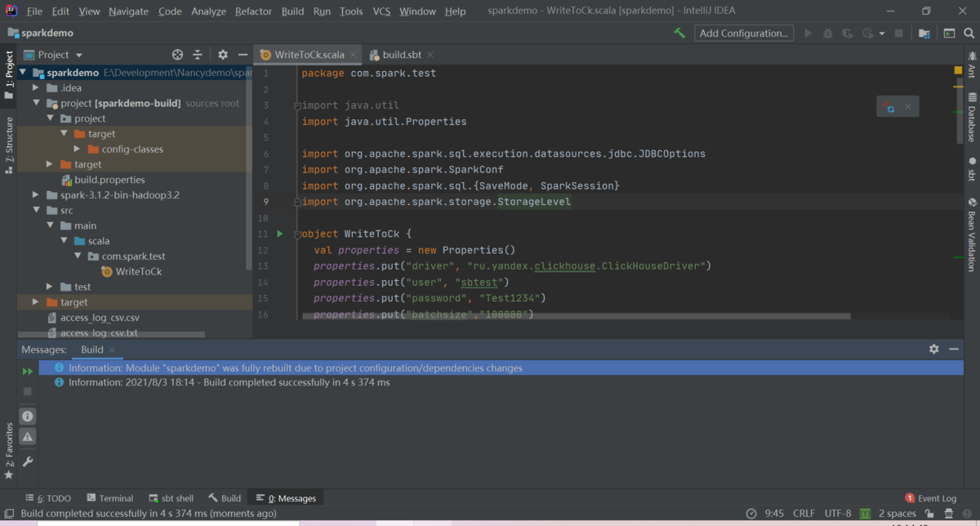Open the Bean Validation tool window
The image size is (980, 526).
tap(972, 235)
